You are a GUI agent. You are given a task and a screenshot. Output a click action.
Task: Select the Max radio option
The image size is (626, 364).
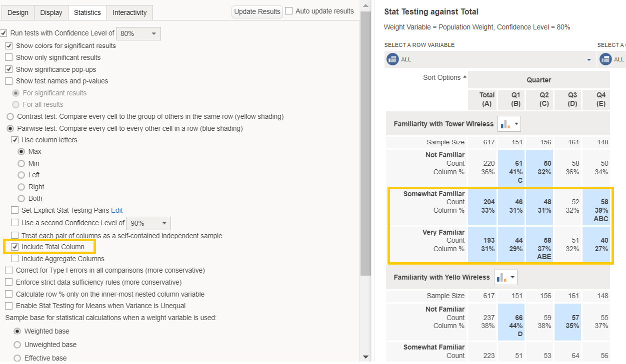click(21, 151)
